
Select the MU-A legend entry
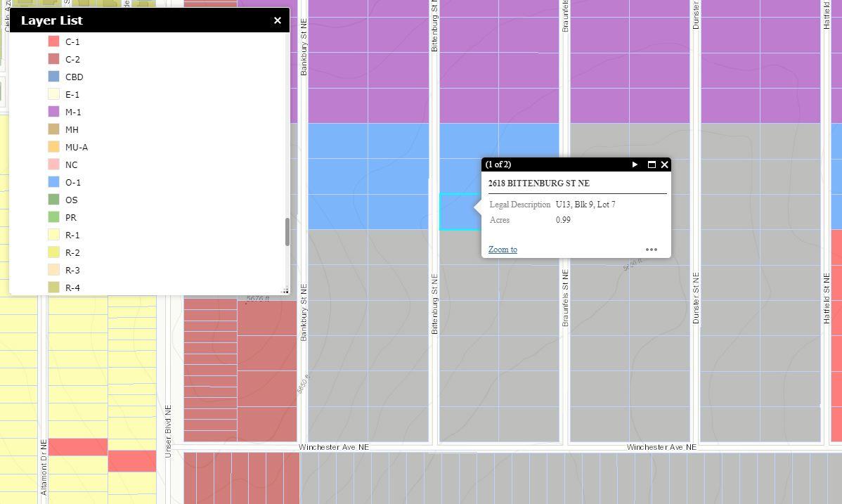[76, 147]
